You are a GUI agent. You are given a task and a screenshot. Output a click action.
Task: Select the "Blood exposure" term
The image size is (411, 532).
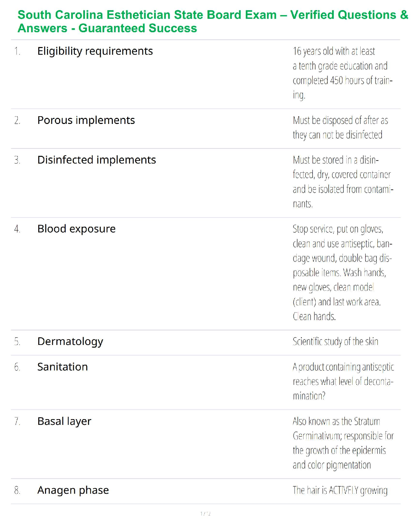pos(76,229)
